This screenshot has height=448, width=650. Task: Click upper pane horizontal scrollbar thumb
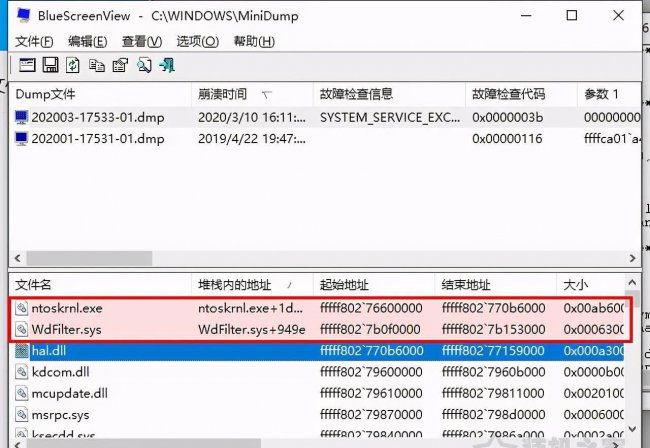point(89,258)
